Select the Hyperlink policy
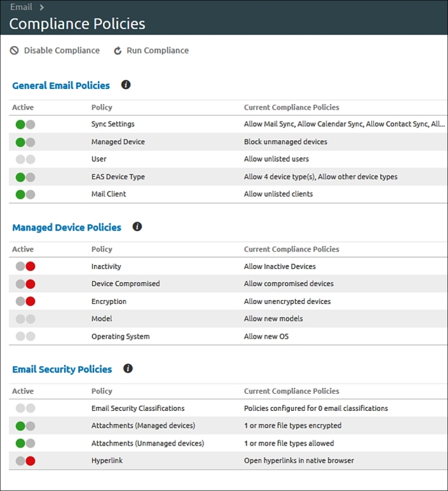This screenshot has width=448, height=491. pyautogui.click(x=107, y=460)
